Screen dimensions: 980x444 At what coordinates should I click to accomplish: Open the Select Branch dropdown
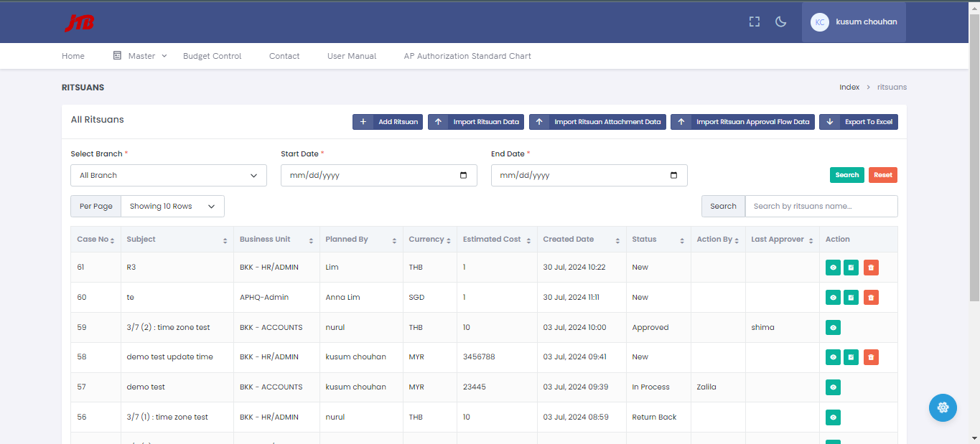(169, 175)
